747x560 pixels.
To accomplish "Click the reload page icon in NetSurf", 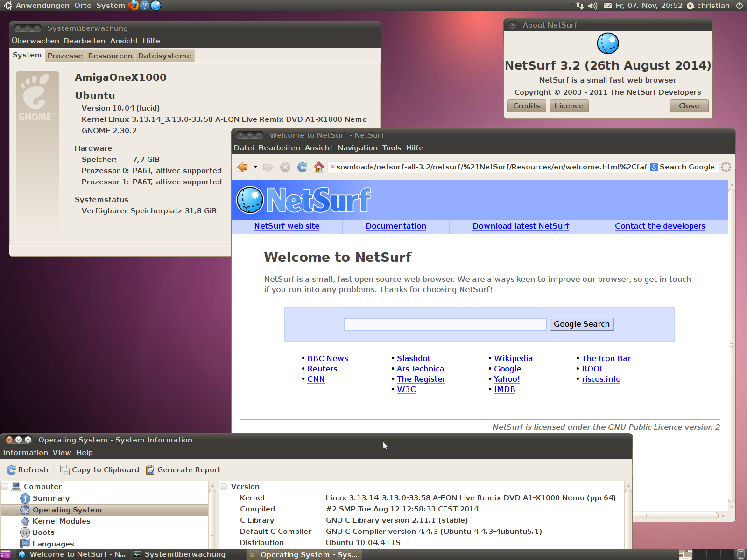I will point(303,167).
